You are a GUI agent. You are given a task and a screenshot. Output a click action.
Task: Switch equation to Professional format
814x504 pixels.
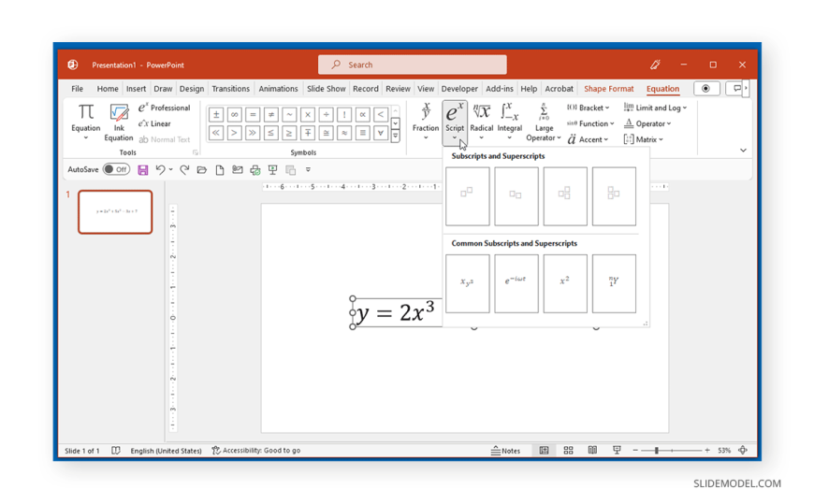(x=164, y=108)
